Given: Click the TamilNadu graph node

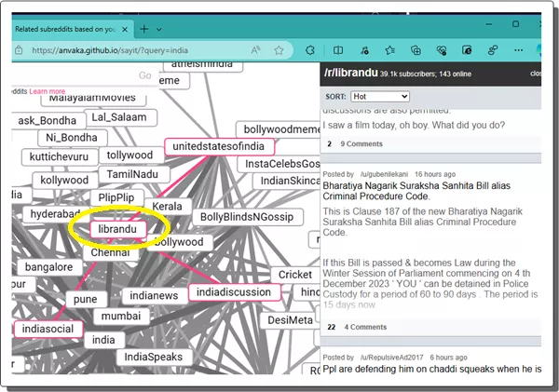Looking at the screenshot, I should (x=132, y=174).
